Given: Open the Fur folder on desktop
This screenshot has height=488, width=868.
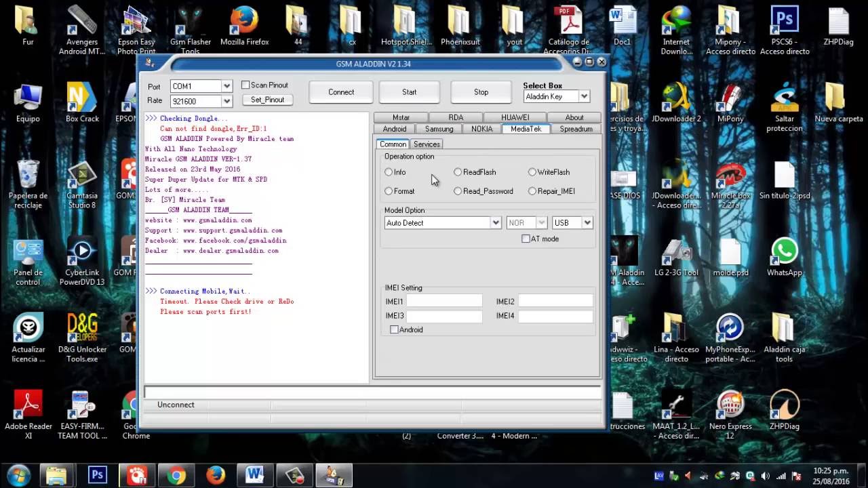Looking at the screenshot, I should point(28,27).
